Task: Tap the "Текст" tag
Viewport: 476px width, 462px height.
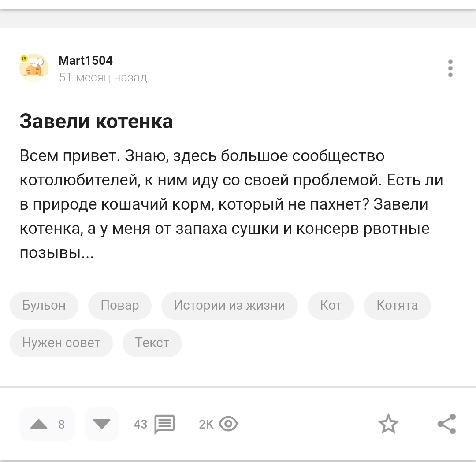Action: click(152, 343)
